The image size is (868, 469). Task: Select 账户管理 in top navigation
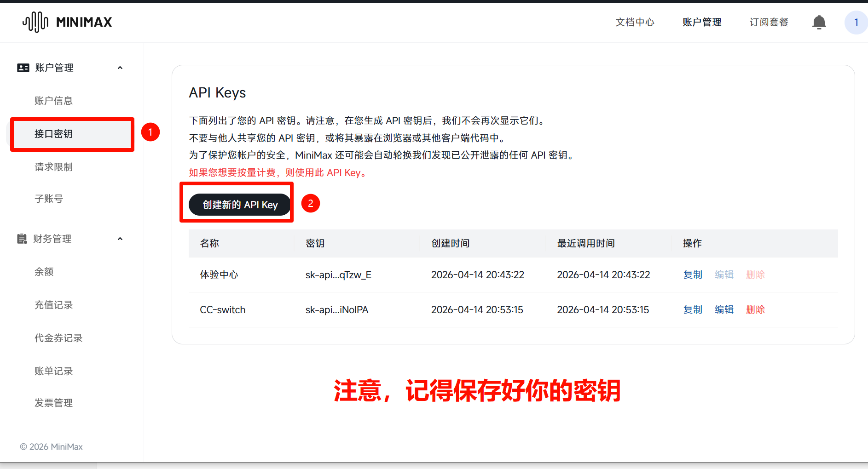point(702,22)
